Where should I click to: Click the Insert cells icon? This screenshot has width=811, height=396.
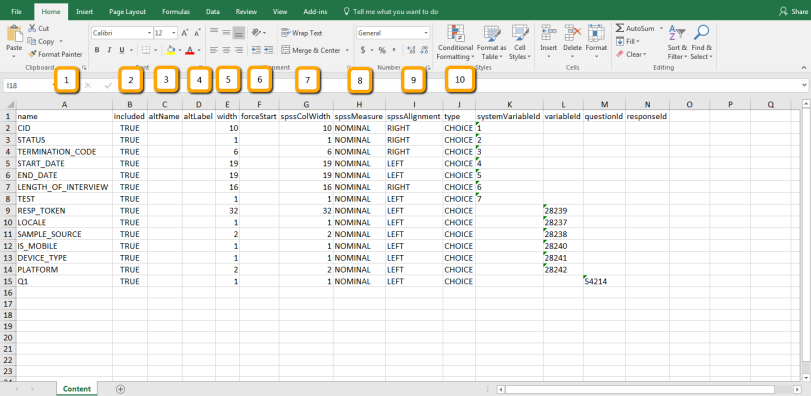[x=549, y=33]
